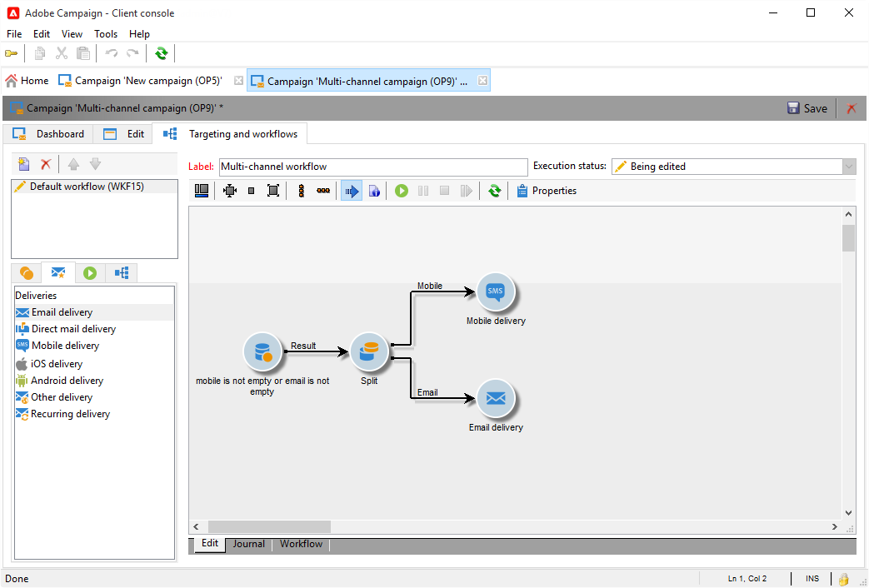Screen dimensions: 869x588
Task: Click the Split node in workflow
Action: pyautogui.click(x=368, y=352)
